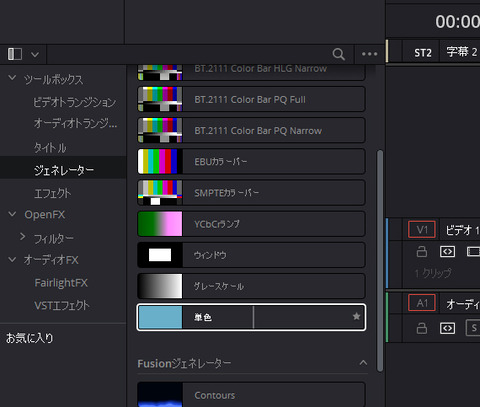
Task: Click the 1 クリップ clip count text
Action: coord(433,273)
